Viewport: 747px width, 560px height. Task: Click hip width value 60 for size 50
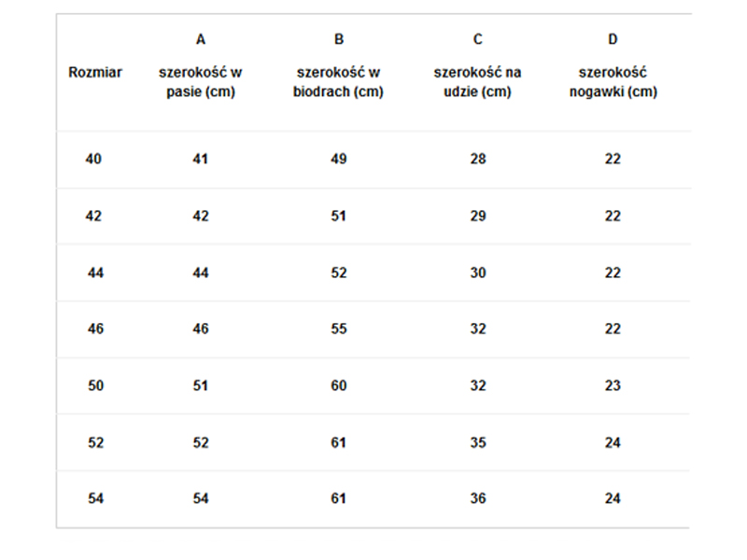(339, 386)
